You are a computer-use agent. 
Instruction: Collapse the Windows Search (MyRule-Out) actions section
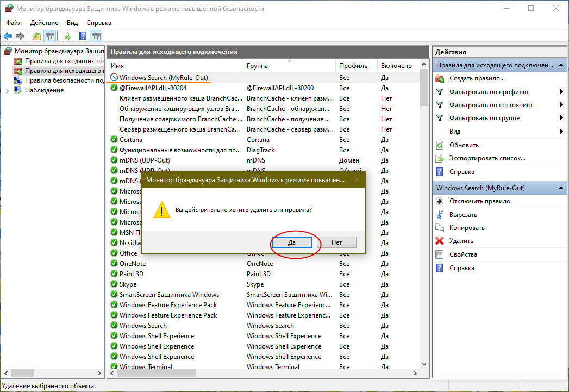pyautogui.click(x=560, y=188)
